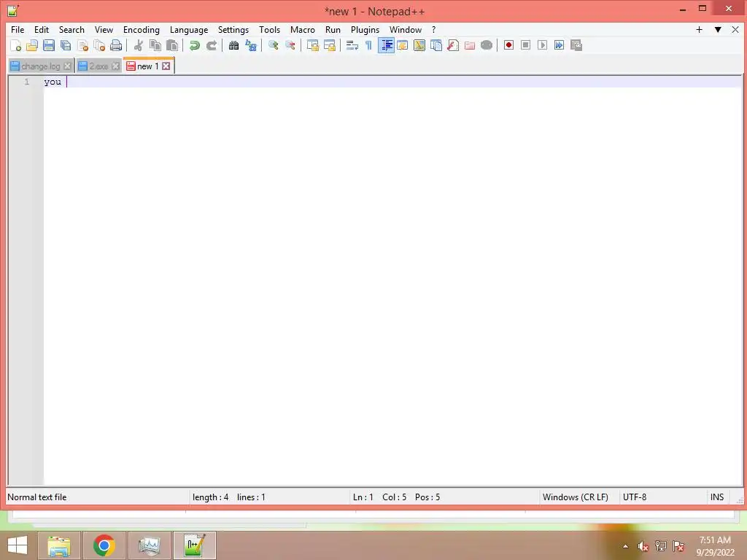Open the ? help menu
The width and height of the screenshot is (747, 560).
pos(433,29)
